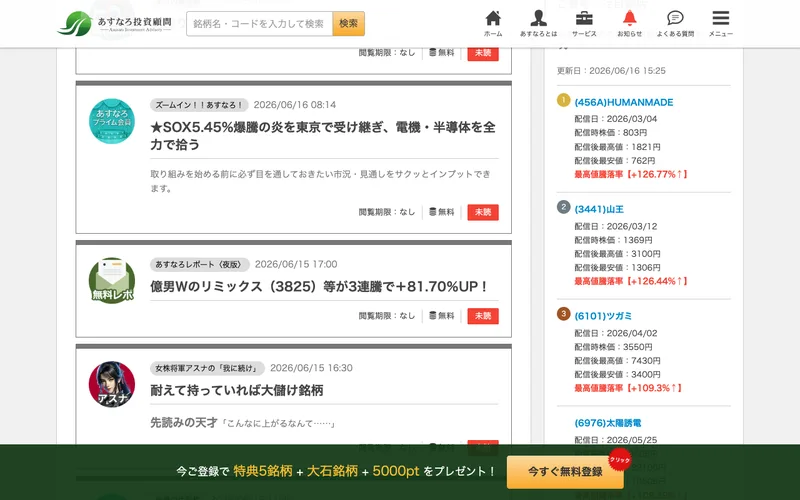Select the ズームイン！！あすなろ！ tag
The image size is (800, 500).
click(x=199, y=105)
